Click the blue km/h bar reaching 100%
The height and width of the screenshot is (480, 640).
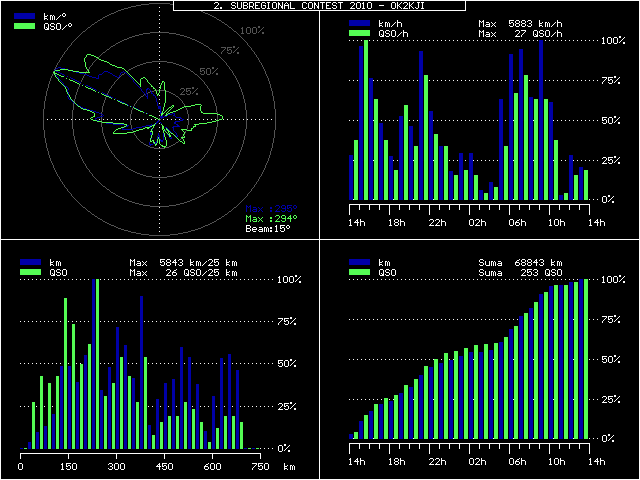pyautogui.click(x=541, y=120)
